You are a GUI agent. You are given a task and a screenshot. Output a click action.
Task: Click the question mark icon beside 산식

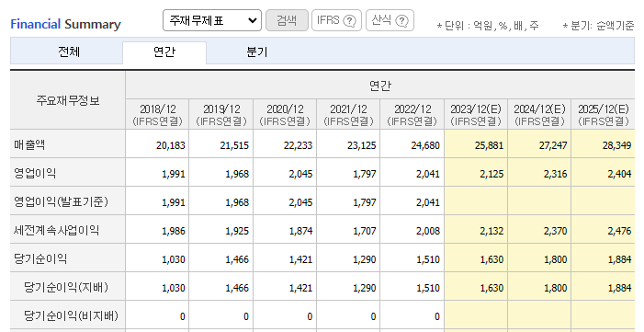pos(401,21)
